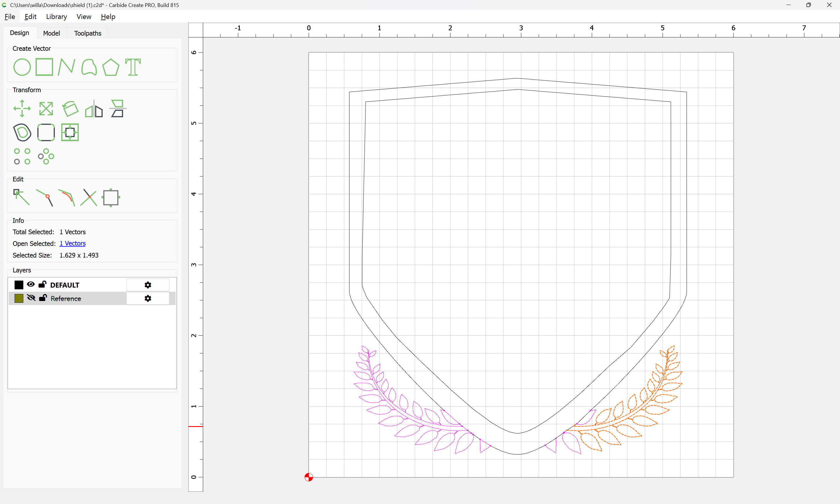Open the Offset Vectors tool
Viewport: 840px width, 504px height.
tap(22, 132)
